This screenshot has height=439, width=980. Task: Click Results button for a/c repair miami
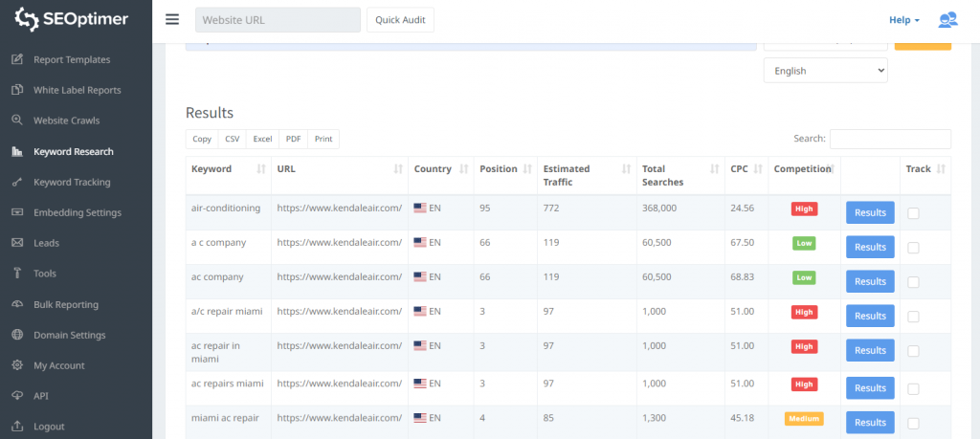pos(870,316)
